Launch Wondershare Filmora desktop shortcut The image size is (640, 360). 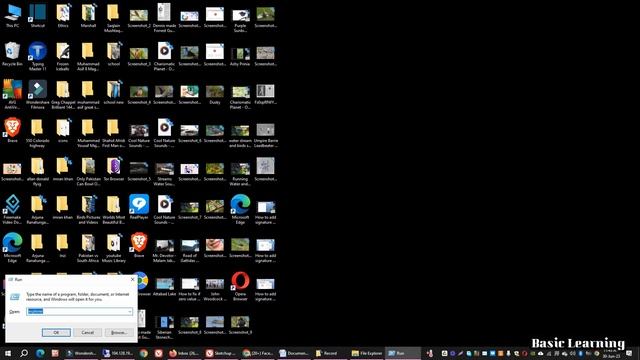pos(38,95)
